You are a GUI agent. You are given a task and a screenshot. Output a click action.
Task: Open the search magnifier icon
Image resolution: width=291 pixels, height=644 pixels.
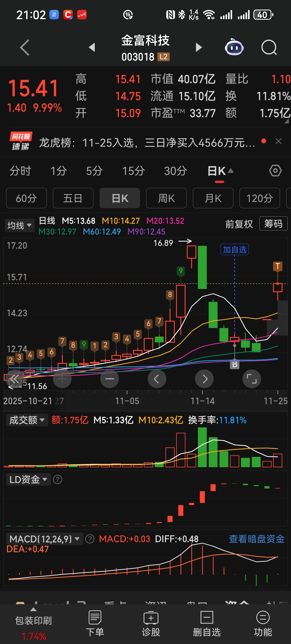(x=269, y=47)
